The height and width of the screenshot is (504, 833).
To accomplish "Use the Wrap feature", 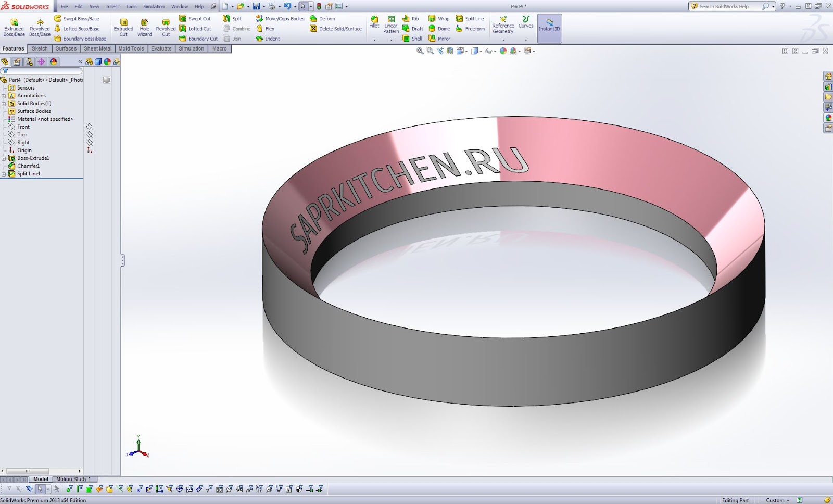I will [439, 19].
